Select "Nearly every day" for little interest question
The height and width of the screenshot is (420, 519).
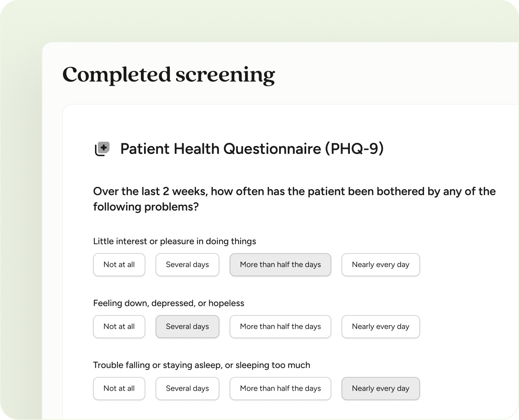click(x=380, y=265)
